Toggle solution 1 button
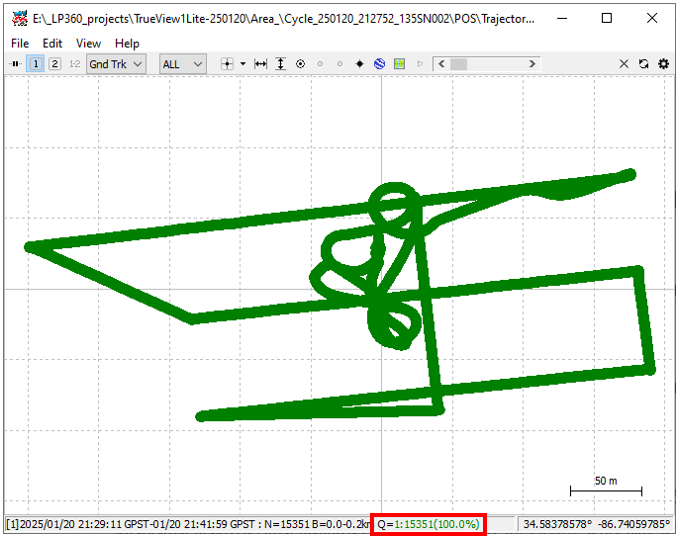This screenshot has height=539, width=680. (x=36, y=64)
